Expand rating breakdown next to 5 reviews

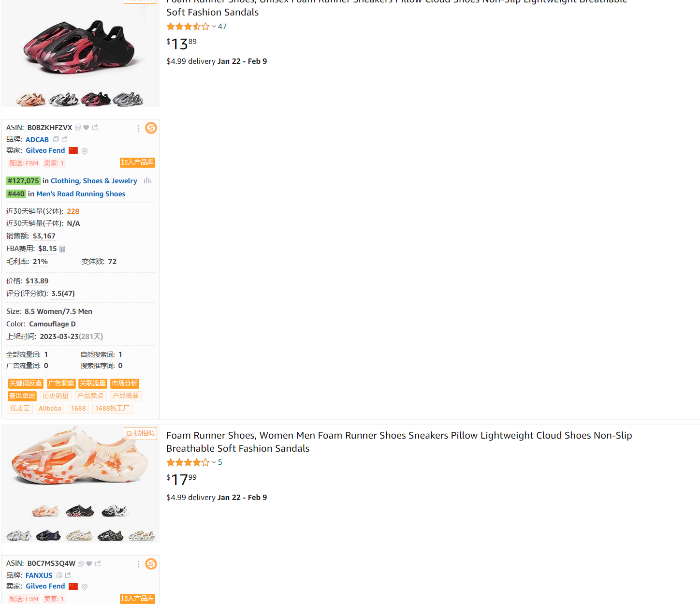[x=214, y=462]
